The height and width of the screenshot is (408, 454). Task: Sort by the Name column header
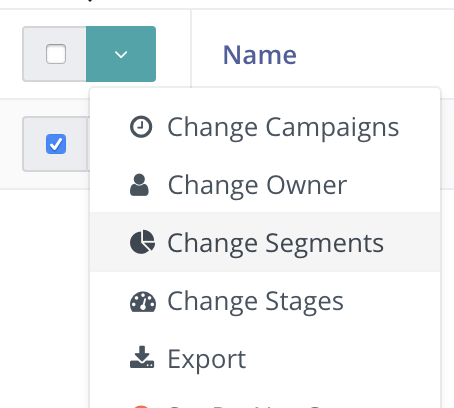(260, 55)
